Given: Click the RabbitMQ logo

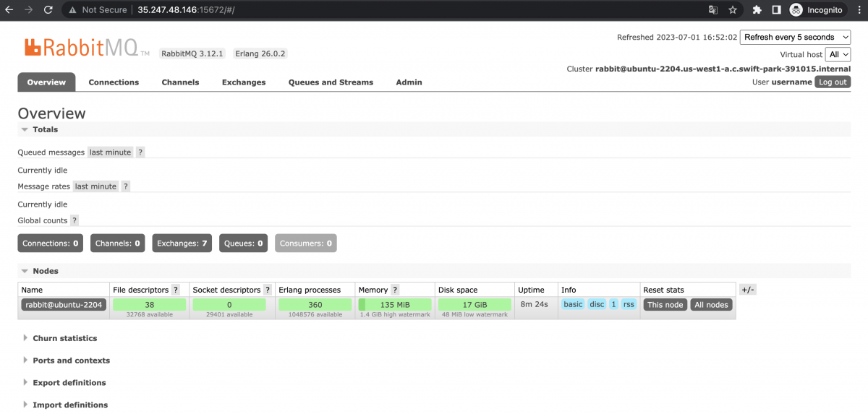Looking at the screenshot, I should click(87, 48).
